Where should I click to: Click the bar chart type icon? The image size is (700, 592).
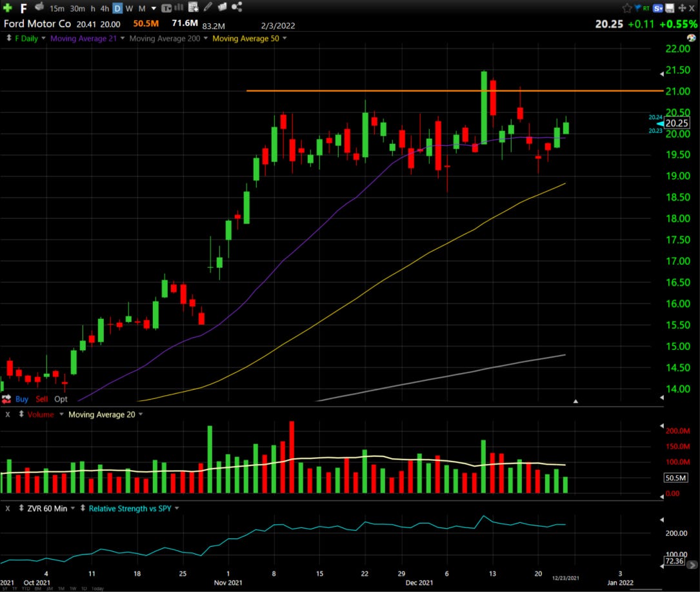179,7
